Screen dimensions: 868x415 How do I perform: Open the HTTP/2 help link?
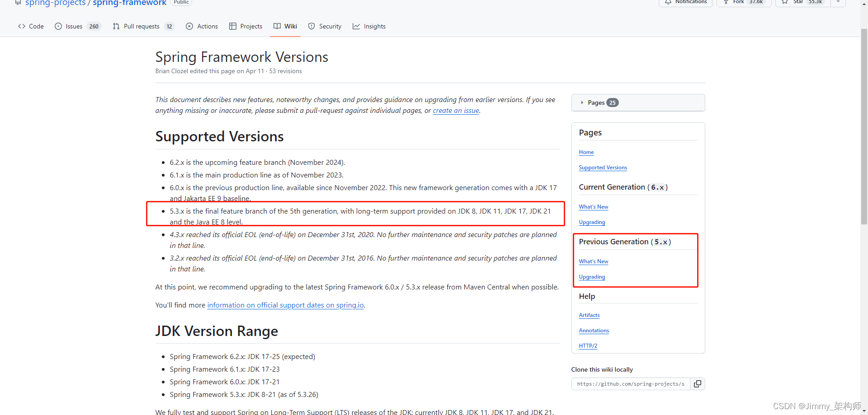[588, 346]
